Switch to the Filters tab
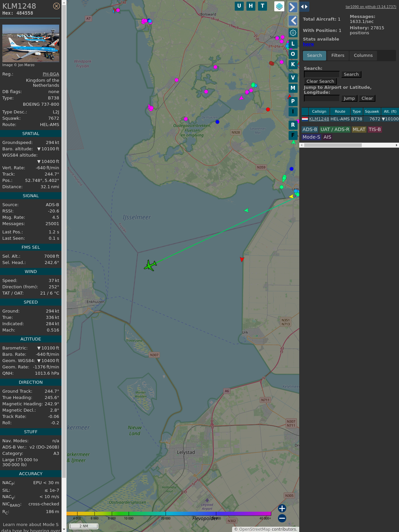The width and height of the screenshot is (399, 532). [338, 56]
